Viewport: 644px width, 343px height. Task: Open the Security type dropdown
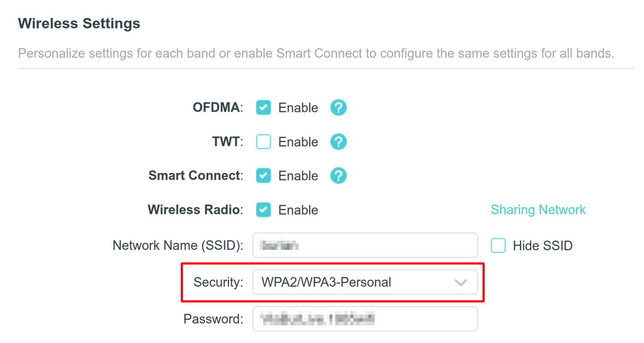click(365, 282)
